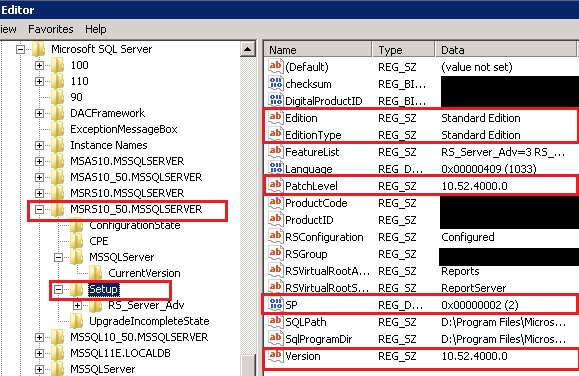Select the RSVirtualRootS... value name
Viewport: 579px width, 376px height.
(x=327, y=288)
